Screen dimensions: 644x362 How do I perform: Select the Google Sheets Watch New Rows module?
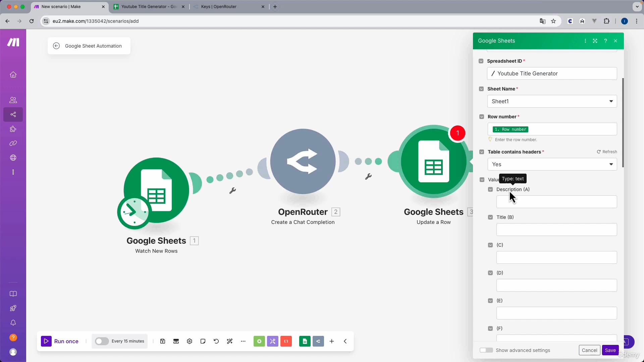(x=156, y=190)
